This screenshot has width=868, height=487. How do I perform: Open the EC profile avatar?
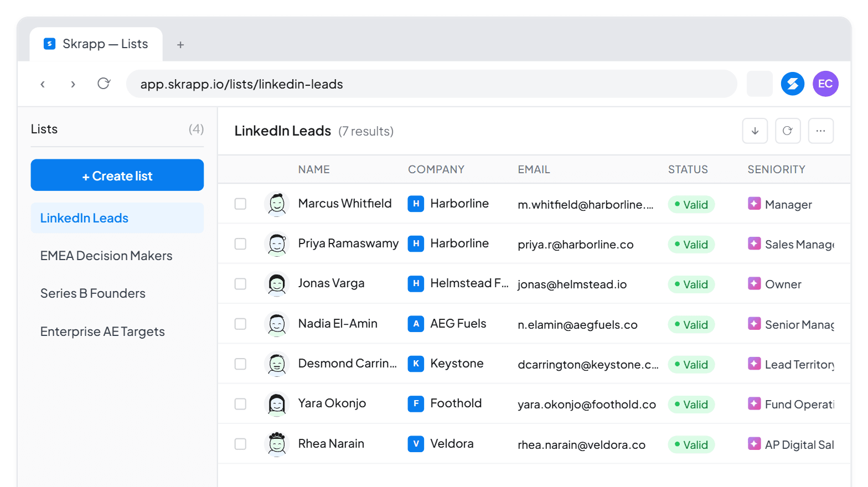[825, 84]
